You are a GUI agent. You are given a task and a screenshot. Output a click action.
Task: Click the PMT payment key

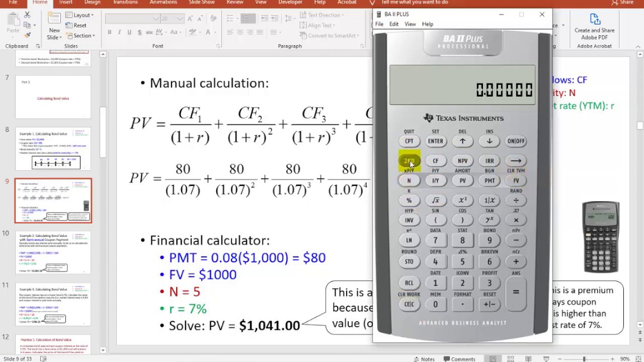(x=489, y=180)
